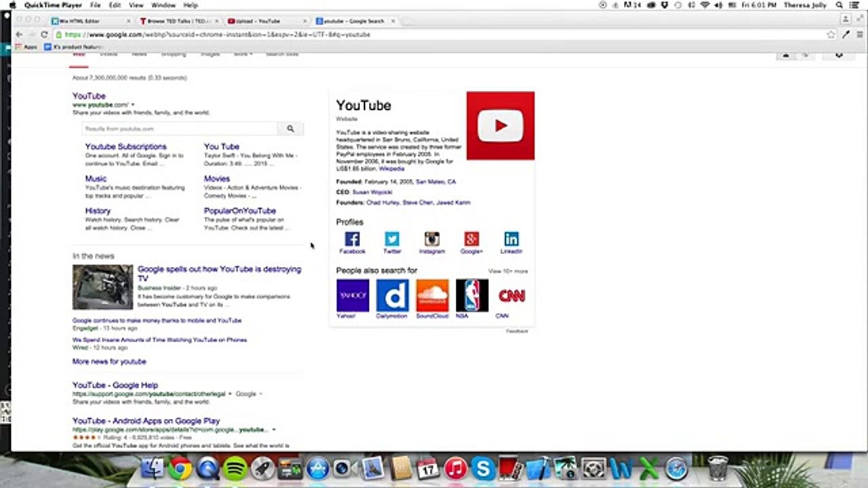Click the Wi-Fi status icon in menu bar
The width and height of the screenshot is (868, 488).
pos(705,5)
